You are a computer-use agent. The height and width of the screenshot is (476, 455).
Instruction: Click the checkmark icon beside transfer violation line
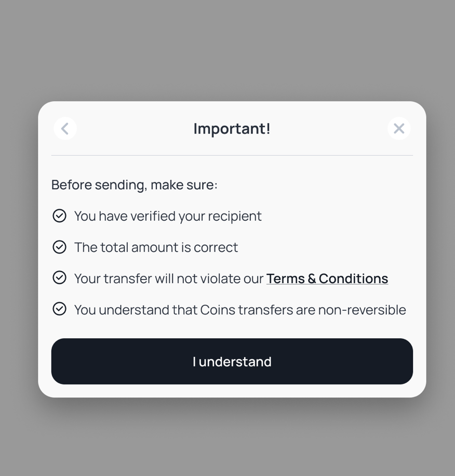click(x=59, y=278)
